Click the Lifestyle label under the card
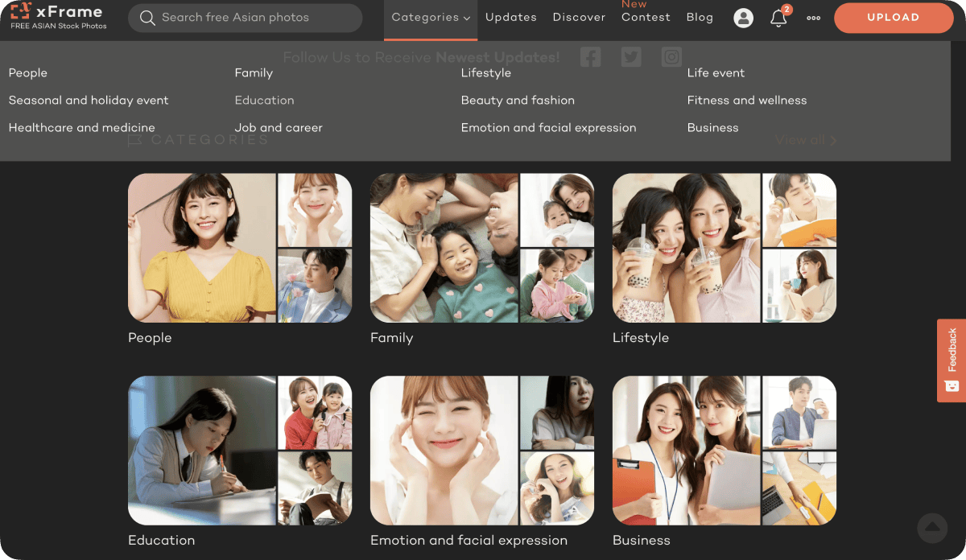Viewport: 966px width, 560px height. (x=641, y=338)
